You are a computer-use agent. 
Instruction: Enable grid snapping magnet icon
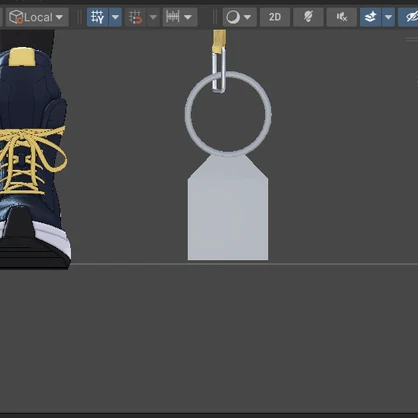pos(135,17)
